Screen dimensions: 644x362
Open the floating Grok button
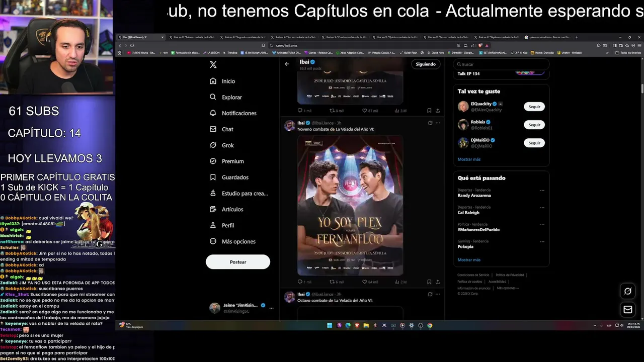[628, 291]
